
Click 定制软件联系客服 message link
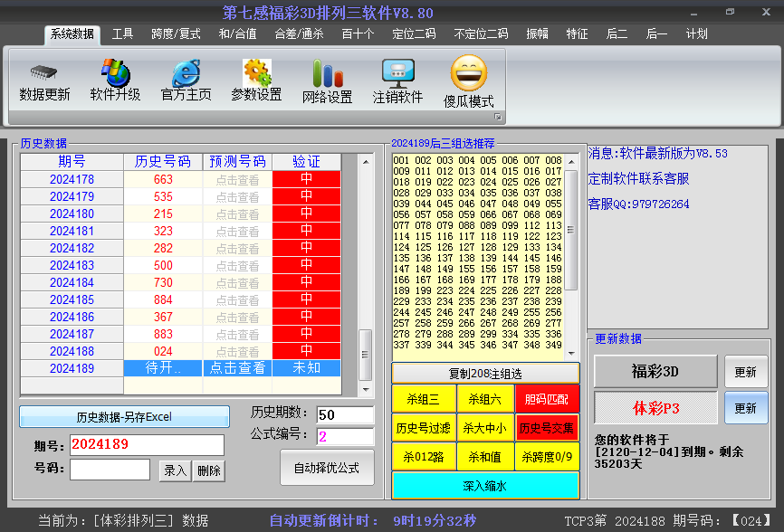pos(638,179)
